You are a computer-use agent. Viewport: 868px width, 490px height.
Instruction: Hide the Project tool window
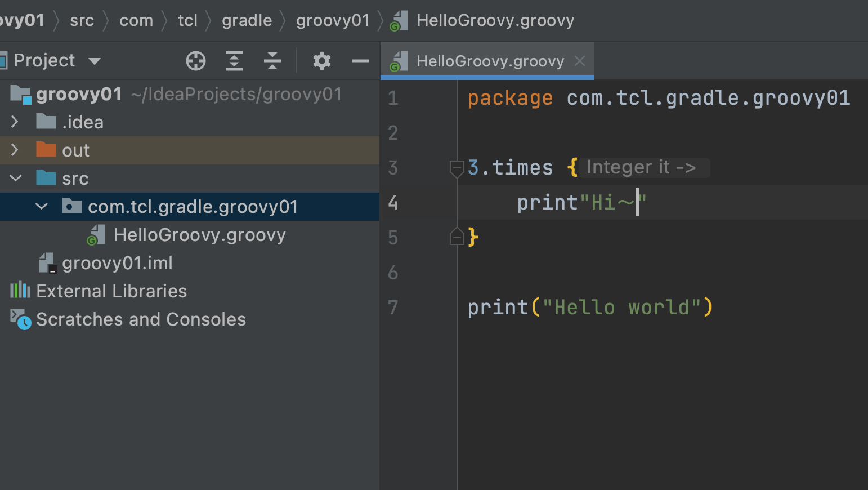tap(360, 61)
